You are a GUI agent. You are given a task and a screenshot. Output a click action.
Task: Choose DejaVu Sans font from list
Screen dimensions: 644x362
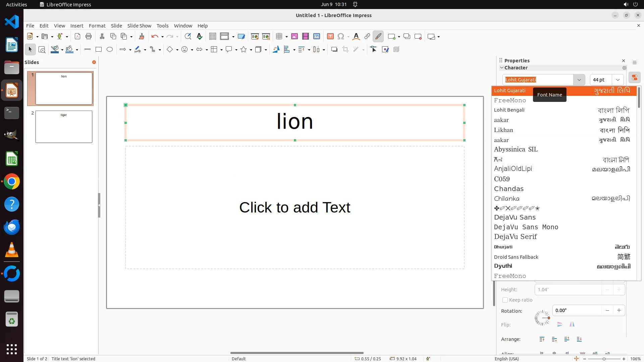point(515,217)
